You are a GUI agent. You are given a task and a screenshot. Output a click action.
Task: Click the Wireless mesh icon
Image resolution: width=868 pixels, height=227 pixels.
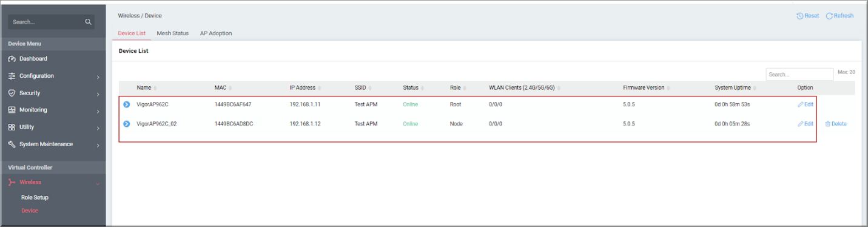12,182
